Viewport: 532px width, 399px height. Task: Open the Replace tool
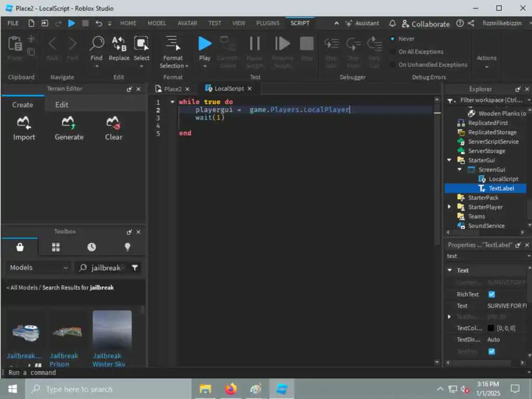point(119,49)
